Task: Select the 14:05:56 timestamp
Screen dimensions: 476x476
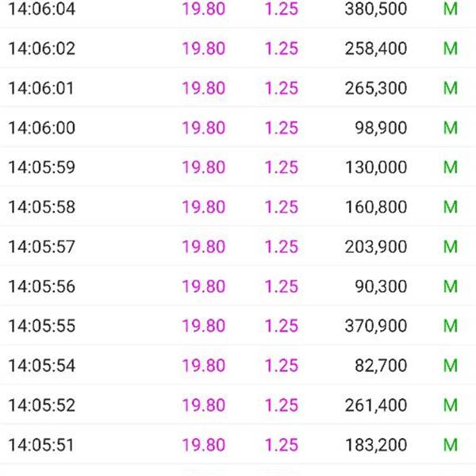Action: 41,286
